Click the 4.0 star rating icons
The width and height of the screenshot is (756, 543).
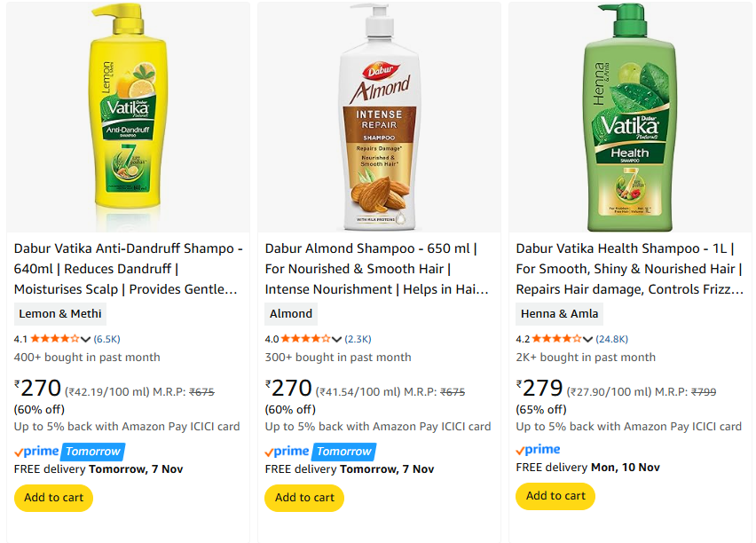[x=305, y=339]
